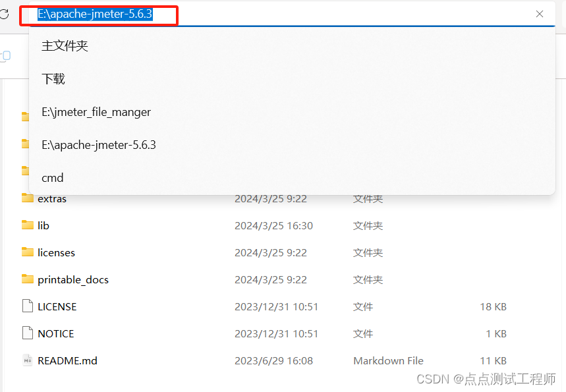Click the README.md markdown file icon

[28, 360]
